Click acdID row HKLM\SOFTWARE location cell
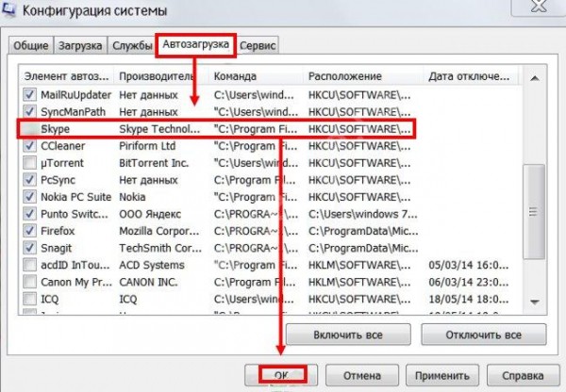 [x=359, y=265]
